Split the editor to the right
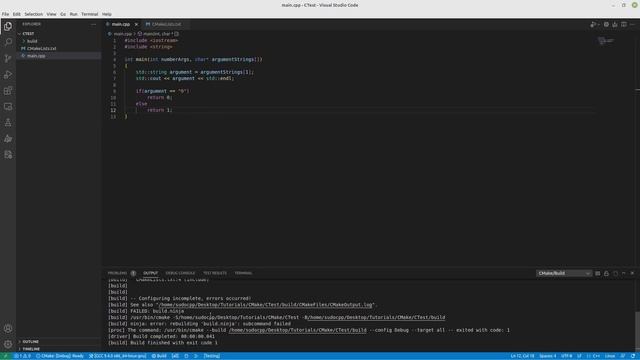The image size is (640, 360). coord(624,24)
